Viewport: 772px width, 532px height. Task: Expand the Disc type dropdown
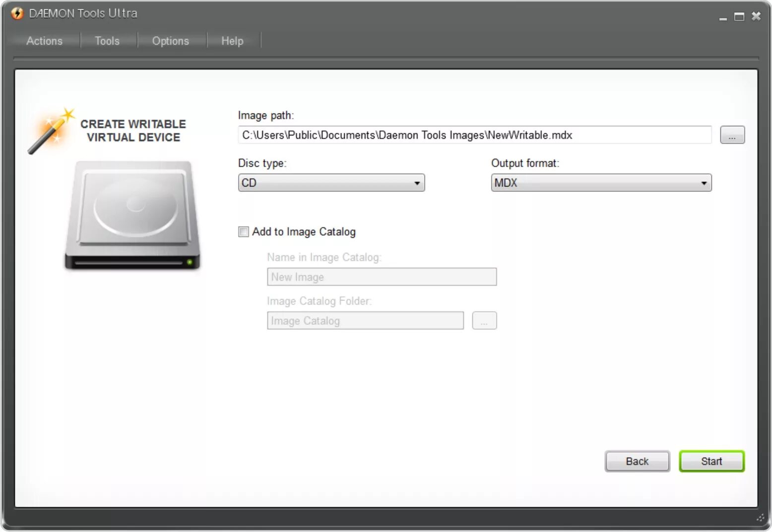tap(331, 182)
